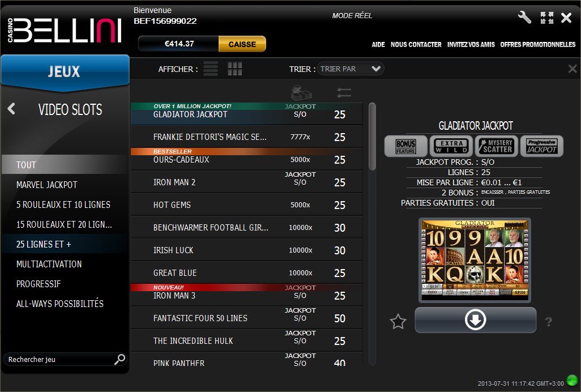Select Pink Panther game row
Screen dimensions: 581x392
pyautogui.click(x=246, y=360)
